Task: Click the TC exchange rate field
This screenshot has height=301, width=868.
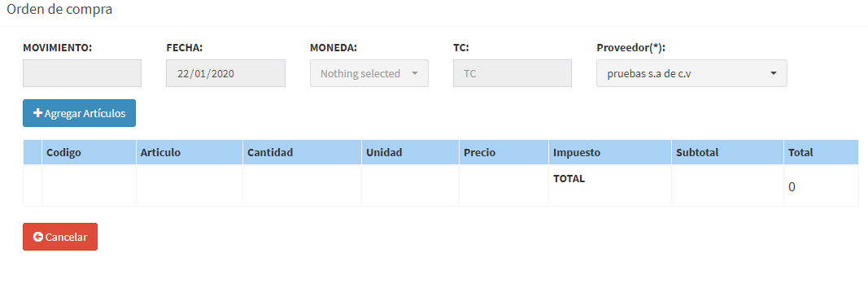Action: point(512,73)
